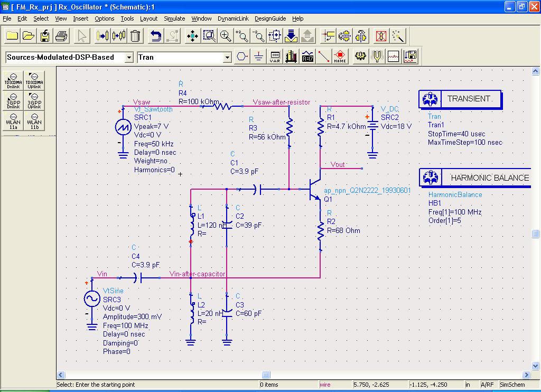The width and height of the screenshot is (541, 392).
Task: Click the Simulate gear icon
Action: [361, 57]
